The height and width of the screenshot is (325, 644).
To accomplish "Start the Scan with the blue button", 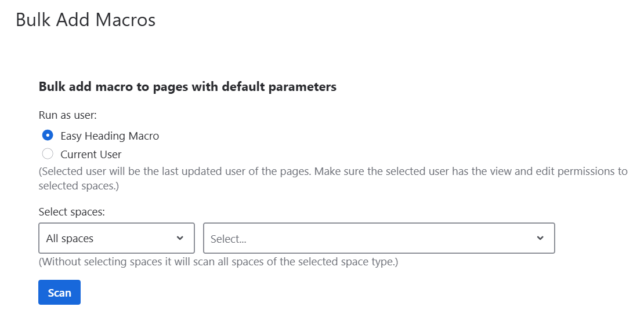I will (60, 292).
